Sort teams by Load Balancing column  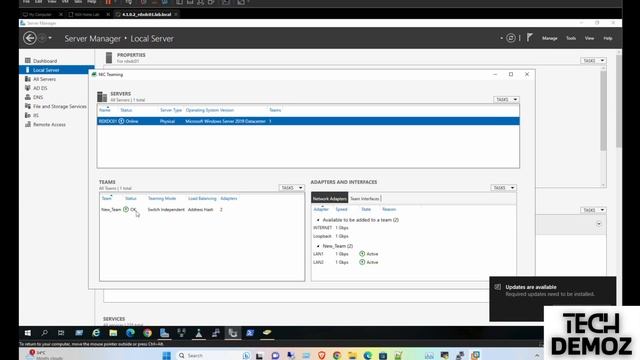[202, 198]
